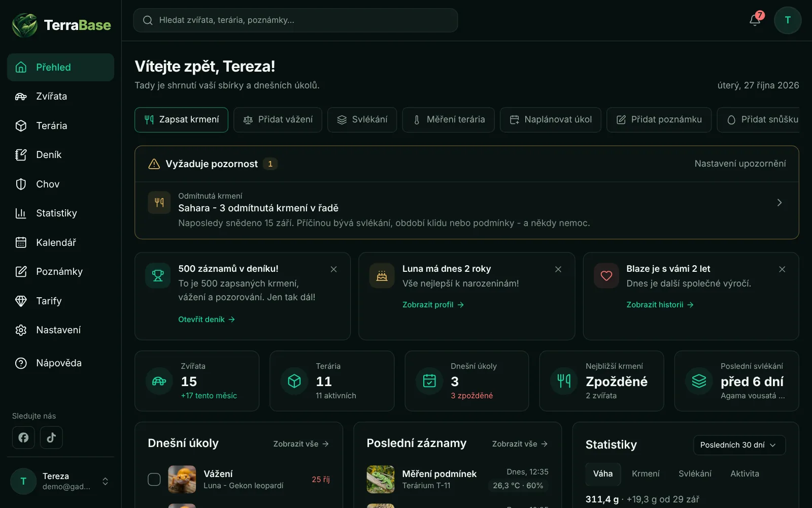The height and width of the screenshot is (508, 812).
Task: Open Tarify in the sidebar
Action: [60, 301]
